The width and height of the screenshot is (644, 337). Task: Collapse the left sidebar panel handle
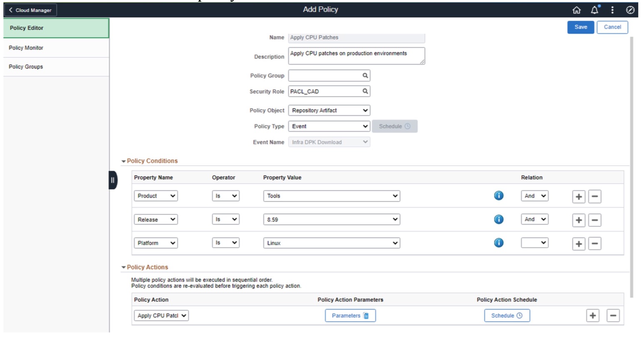tap(112, 180)
